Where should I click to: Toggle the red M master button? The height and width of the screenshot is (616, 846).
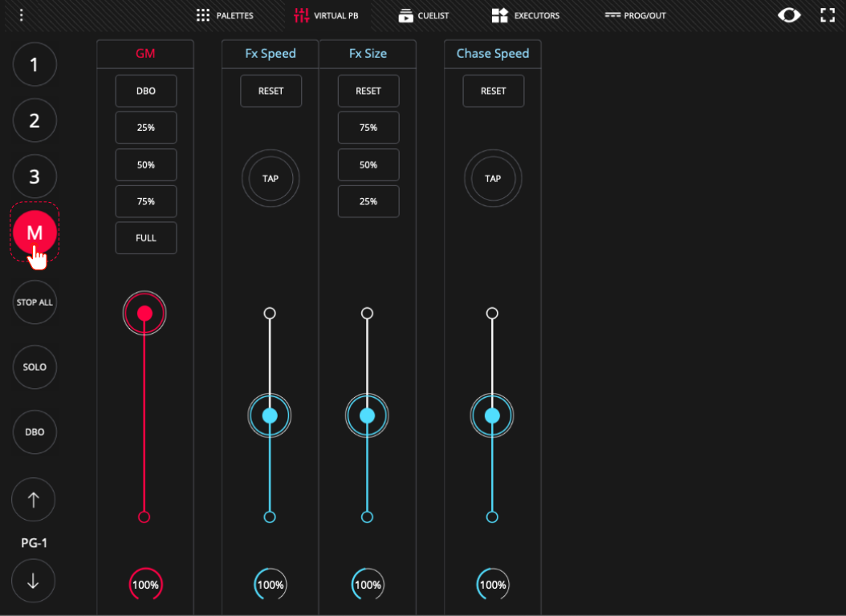coord(35,233)
